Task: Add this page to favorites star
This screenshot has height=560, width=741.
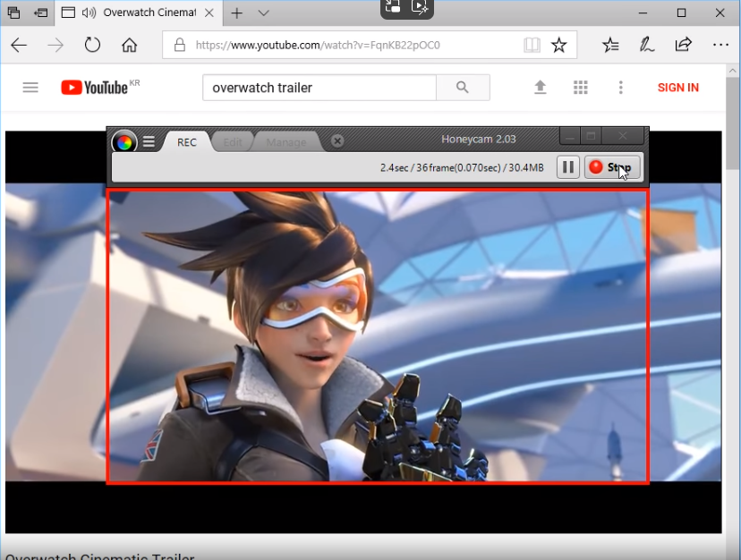Action: pyautogui.click(x=559, y=46)
